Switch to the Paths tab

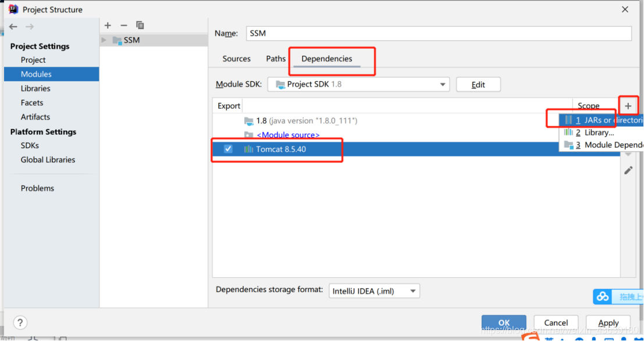pos(276,59)
